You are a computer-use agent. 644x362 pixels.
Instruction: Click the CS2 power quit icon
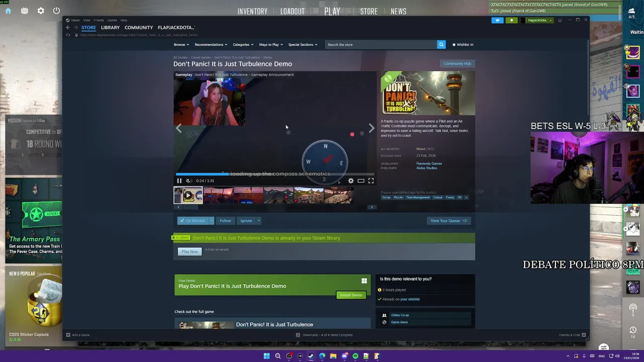click(56, 11)
